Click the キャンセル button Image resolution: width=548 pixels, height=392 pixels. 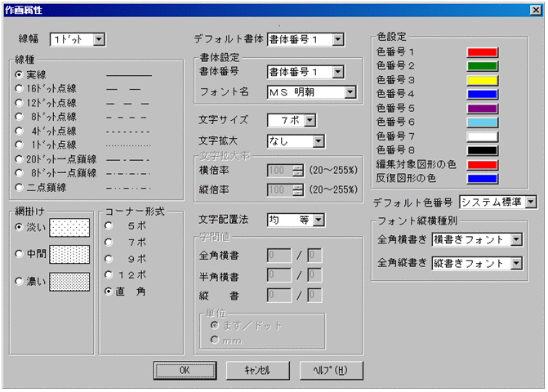pos(257,370)
